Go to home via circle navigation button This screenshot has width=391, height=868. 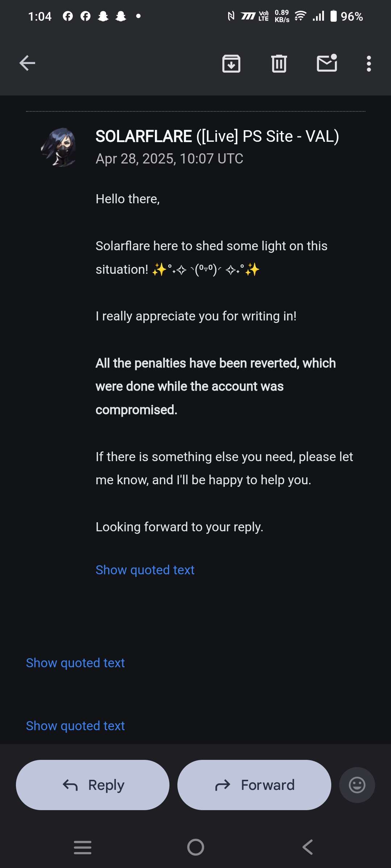(x=195, y=847)
